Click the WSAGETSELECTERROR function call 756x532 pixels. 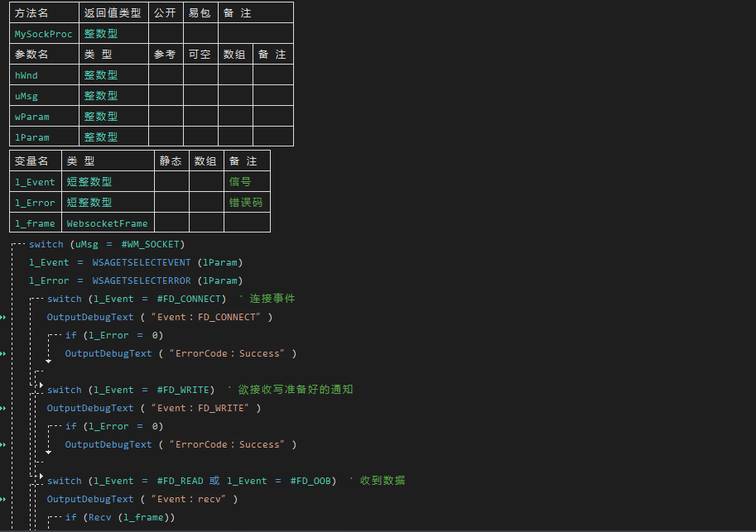141,280
